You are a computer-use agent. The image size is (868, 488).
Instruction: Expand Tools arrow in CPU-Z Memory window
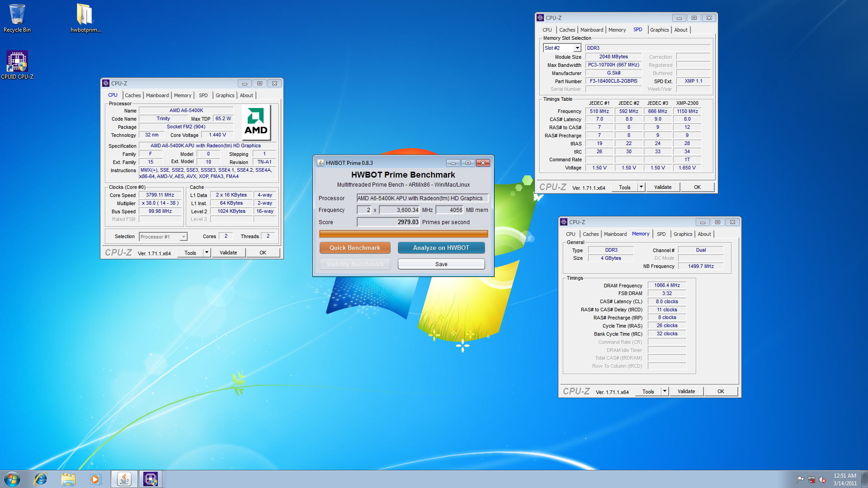tap(665, 391)
